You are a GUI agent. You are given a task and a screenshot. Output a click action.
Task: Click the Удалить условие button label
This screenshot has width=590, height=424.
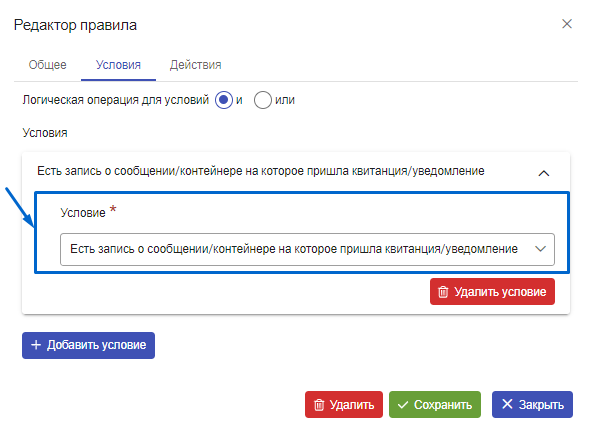coord(500,292)
